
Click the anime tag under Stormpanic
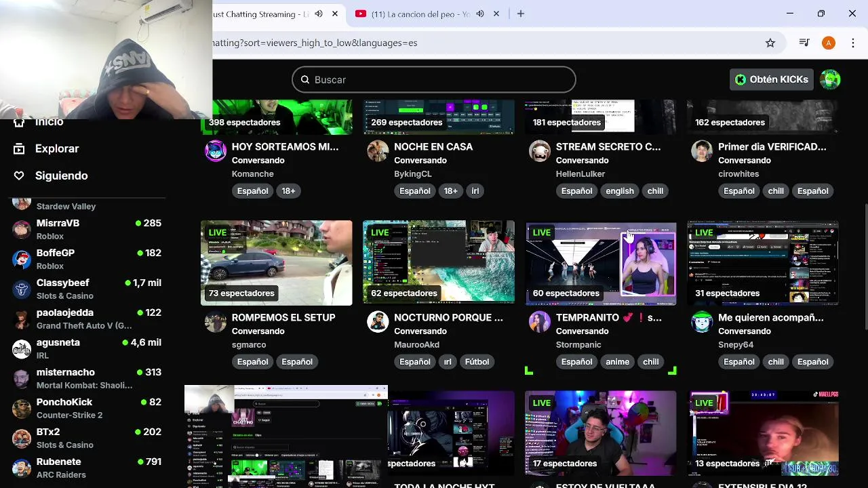pos(617,362)
